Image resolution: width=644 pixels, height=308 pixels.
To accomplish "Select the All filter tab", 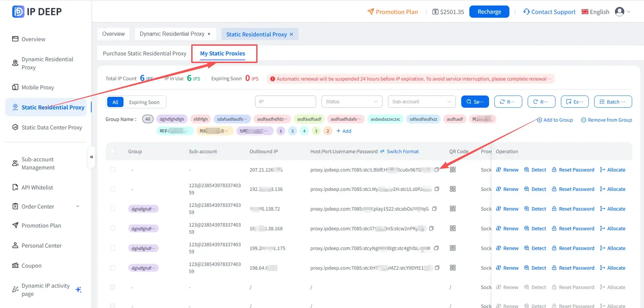I will point(115,102).
